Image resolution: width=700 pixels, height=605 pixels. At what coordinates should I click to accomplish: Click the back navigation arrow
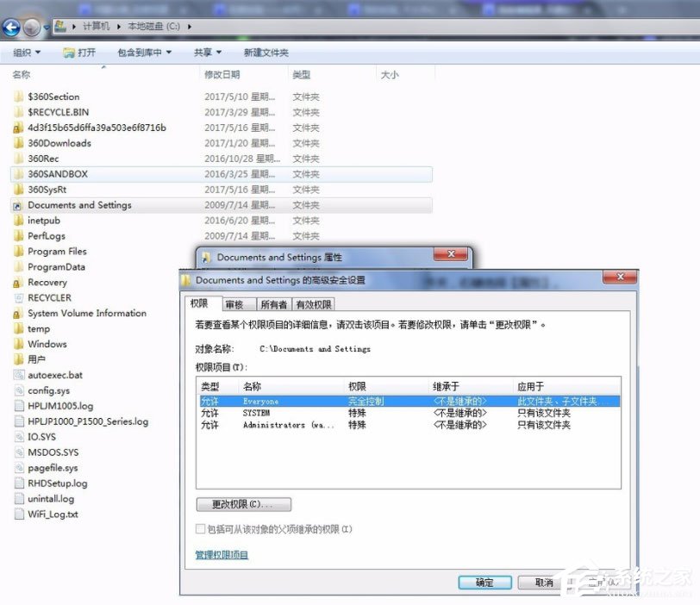[x=11, y=27]
